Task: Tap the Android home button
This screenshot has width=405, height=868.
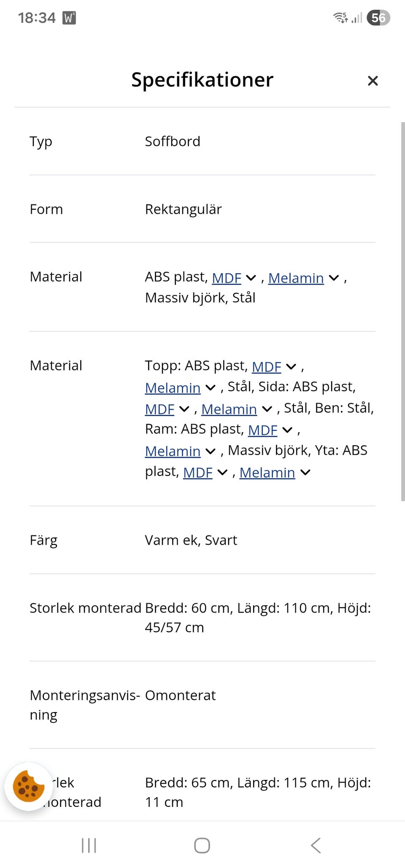Action: pos(202,845)
